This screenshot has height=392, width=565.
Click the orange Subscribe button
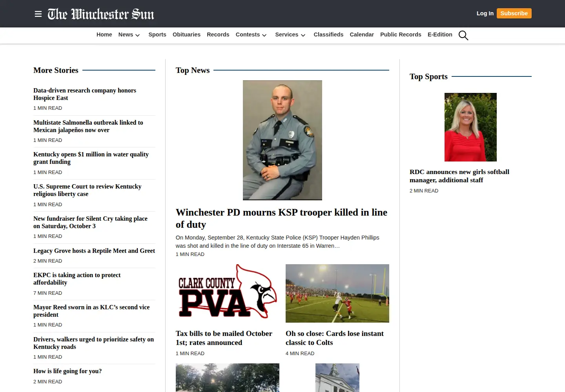pyautogui.click(x=514, y=13)
